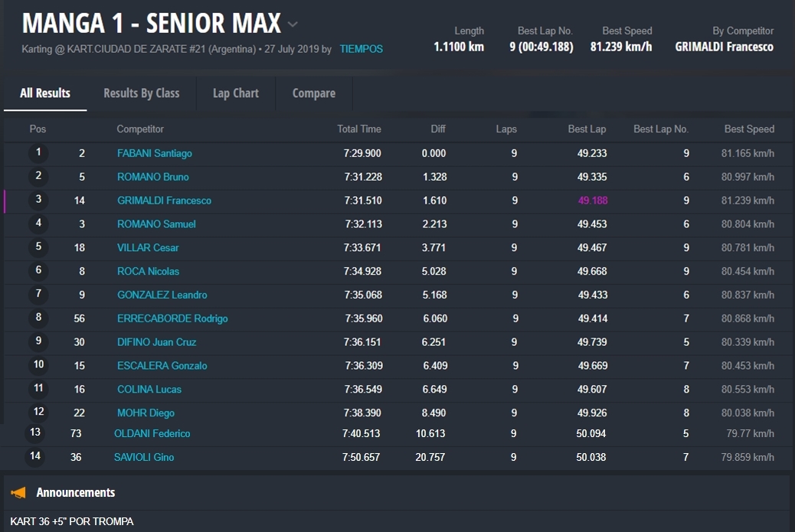The height and width of the screenshot is (532, 795).
Task: Click SAVIOLI Gino competitor name
Action: pos(144,458)
